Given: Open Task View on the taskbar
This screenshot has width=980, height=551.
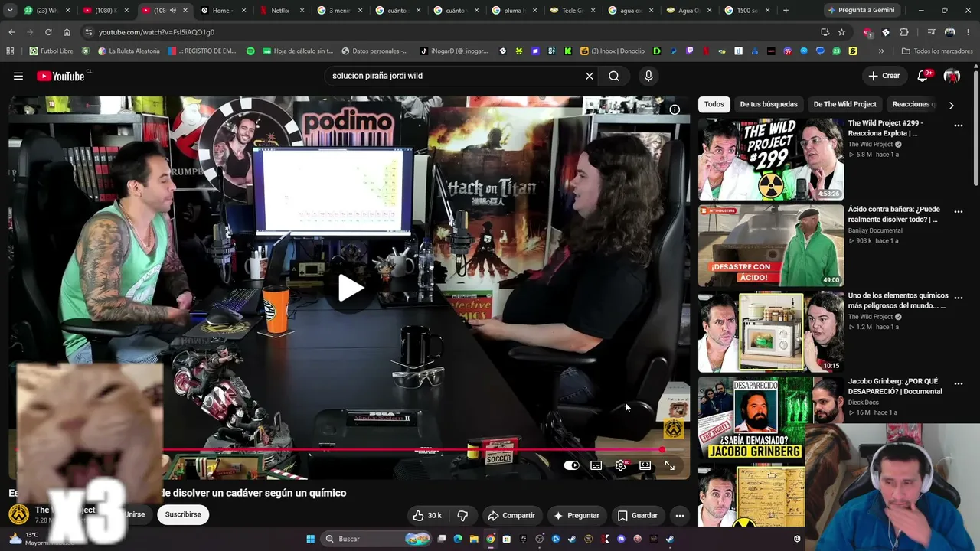Looking at the screenshot, I should [442, 539].
